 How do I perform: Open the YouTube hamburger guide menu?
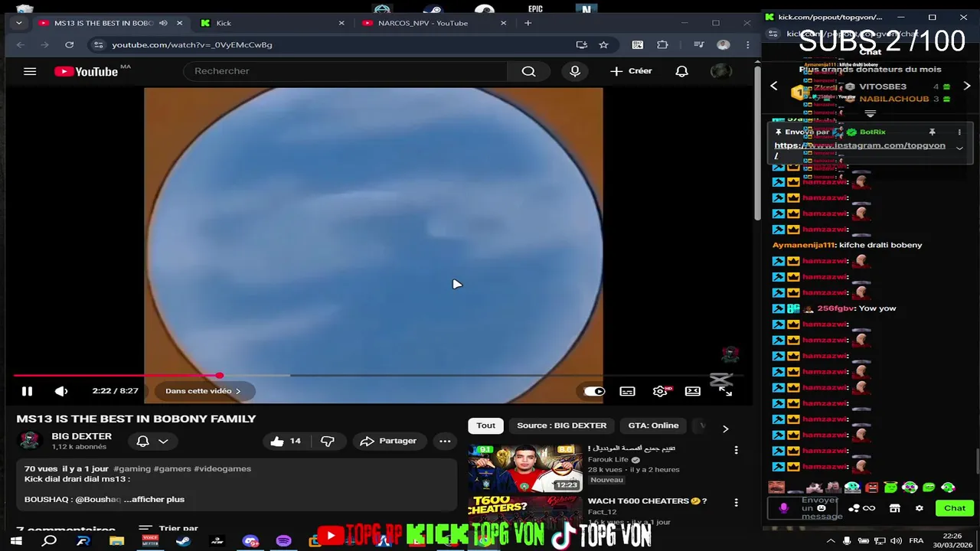tap(30, 71)
